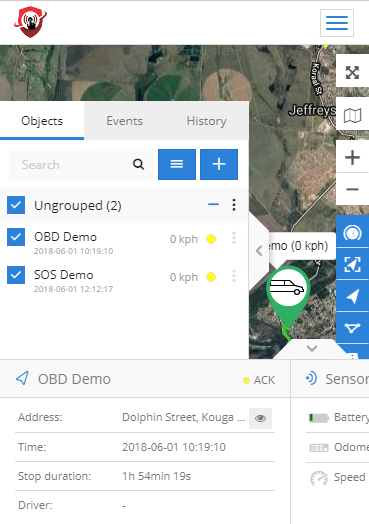
Task: Switch to the History tab
Action: pos(207,121)
